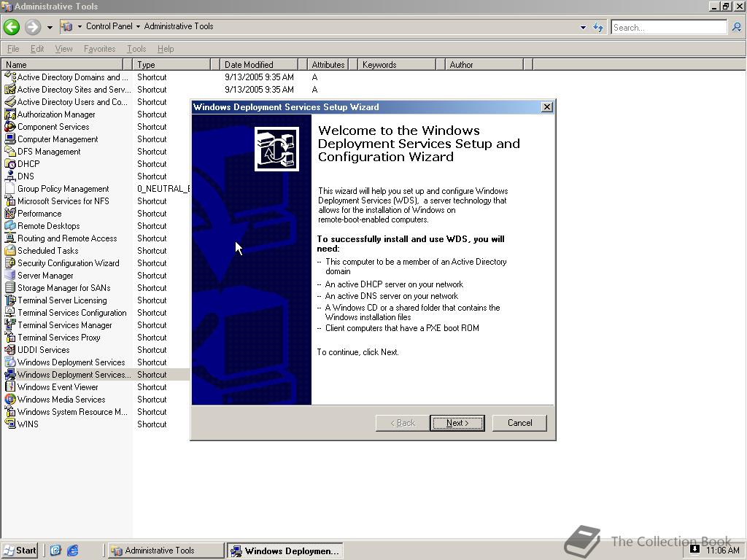
Task: Switch to Administrative Tools taskbar button
Action: pos(166,551)
